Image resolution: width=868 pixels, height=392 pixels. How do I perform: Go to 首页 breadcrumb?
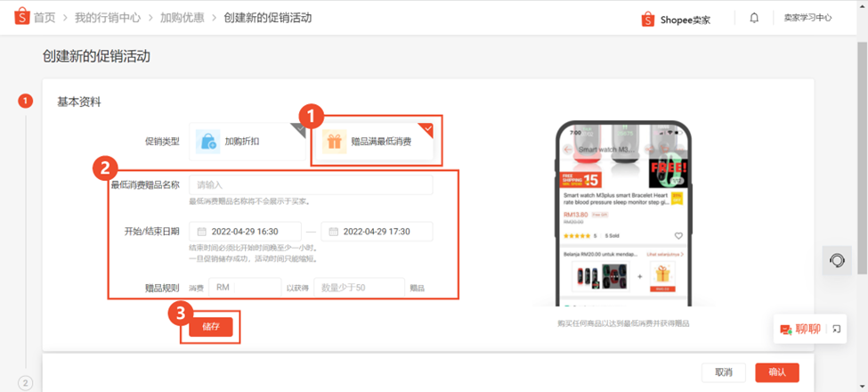[45, 18]
